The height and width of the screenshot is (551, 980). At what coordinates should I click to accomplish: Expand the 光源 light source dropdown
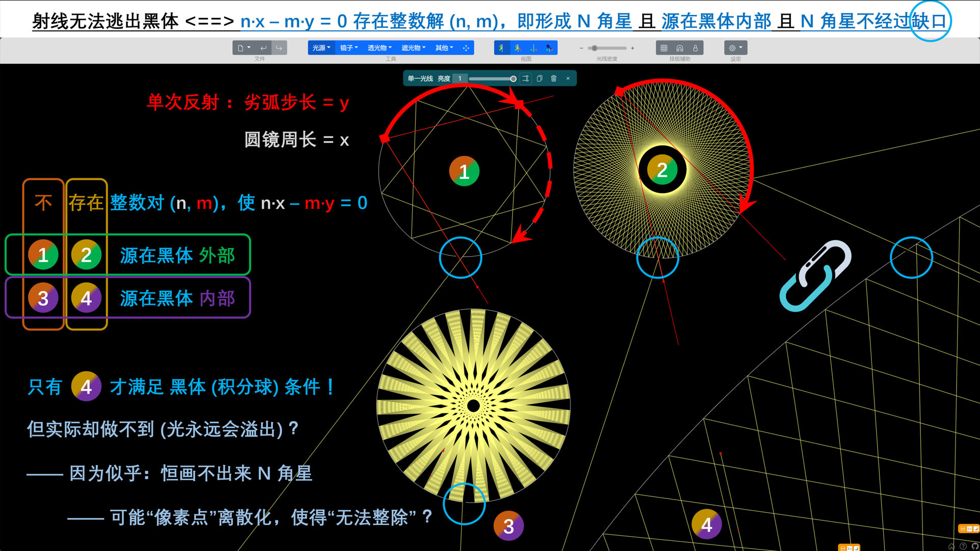pos(321,48)
